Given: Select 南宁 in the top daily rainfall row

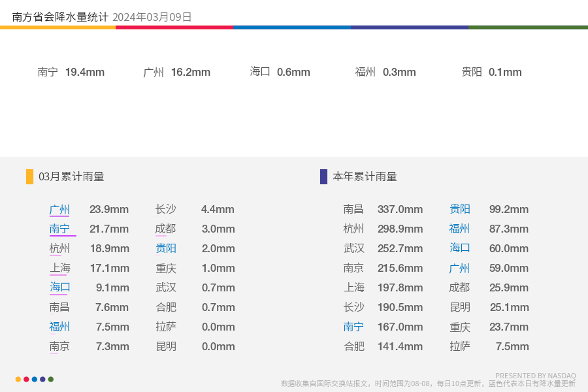Looking at the screenshot, I should click(48, 72).
